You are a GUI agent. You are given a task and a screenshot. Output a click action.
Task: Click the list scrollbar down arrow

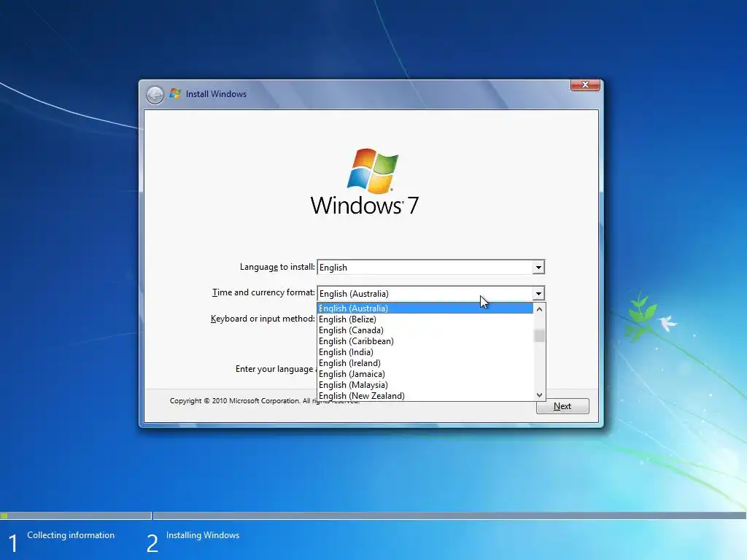539,394
